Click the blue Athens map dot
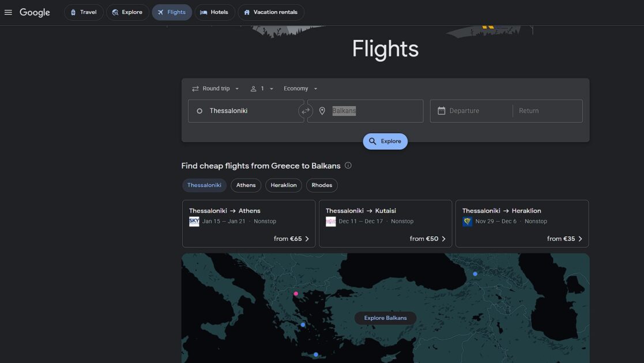 click(x=303, y=325)
